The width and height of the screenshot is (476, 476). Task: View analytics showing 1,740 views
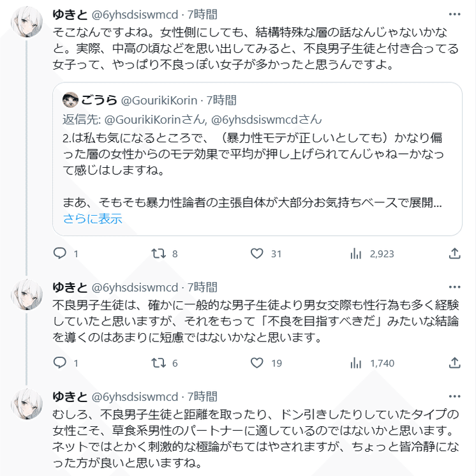(x=357, y=363)
